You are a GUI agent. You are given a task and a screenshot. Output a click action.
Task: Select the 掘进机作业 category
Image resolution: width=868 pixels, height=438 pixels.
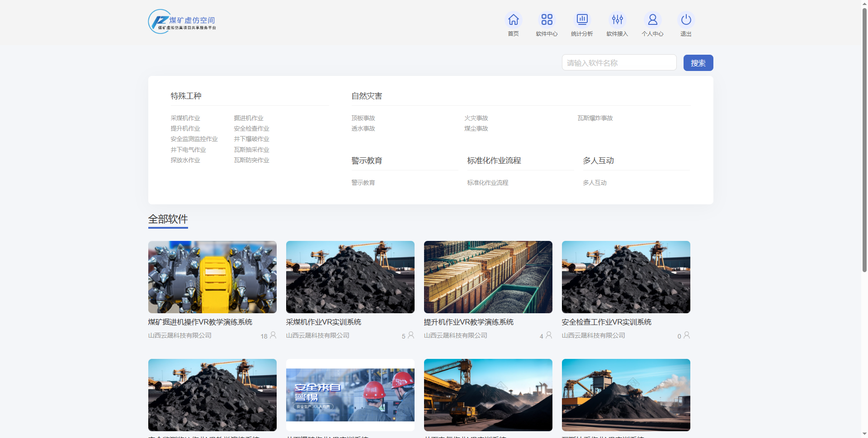(x=249, y=118)
